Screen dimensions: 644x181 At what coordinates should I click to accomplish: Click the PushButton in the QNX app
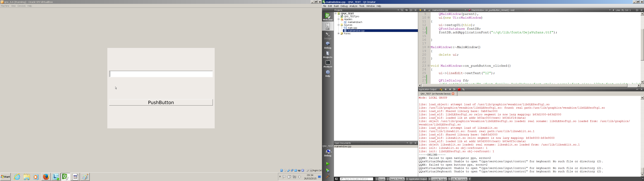(161, 103)
